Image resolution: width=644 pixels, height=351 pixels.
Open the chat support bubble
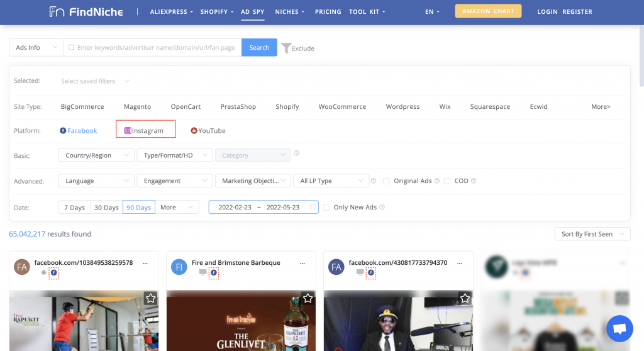tap(619, 328)
